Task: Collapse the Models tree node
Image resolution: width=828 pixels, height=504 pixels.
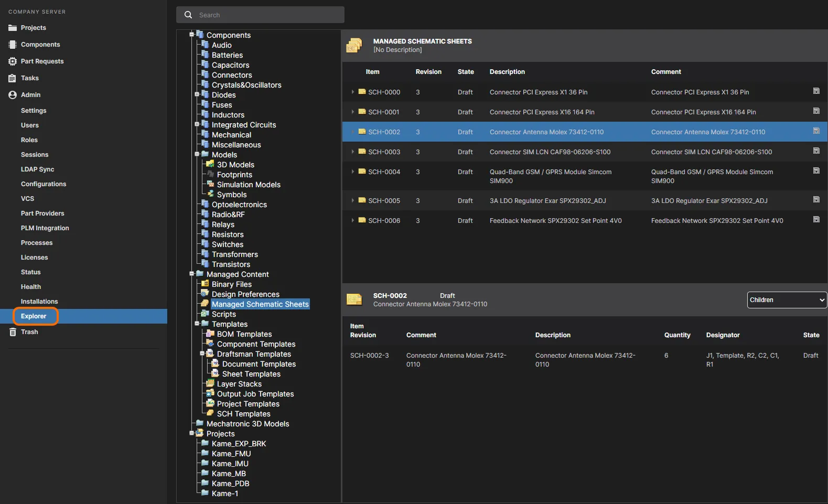Action: pos(197,154)
